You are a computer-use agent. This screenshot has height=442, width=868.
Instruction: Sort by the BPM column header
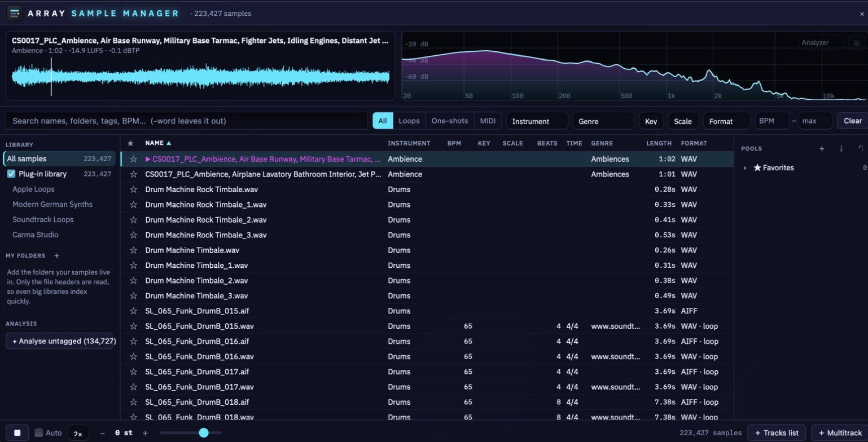tap(454, 143)
